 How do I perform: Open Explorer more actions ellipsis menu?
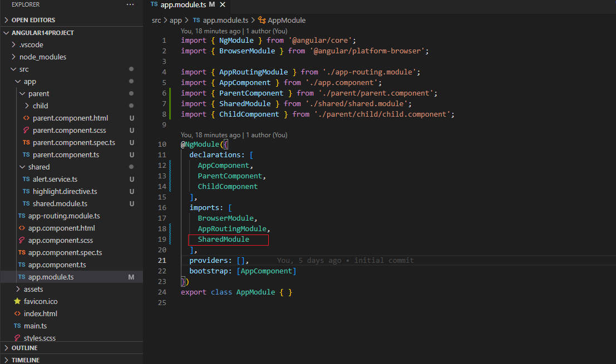tap(130, 4)
